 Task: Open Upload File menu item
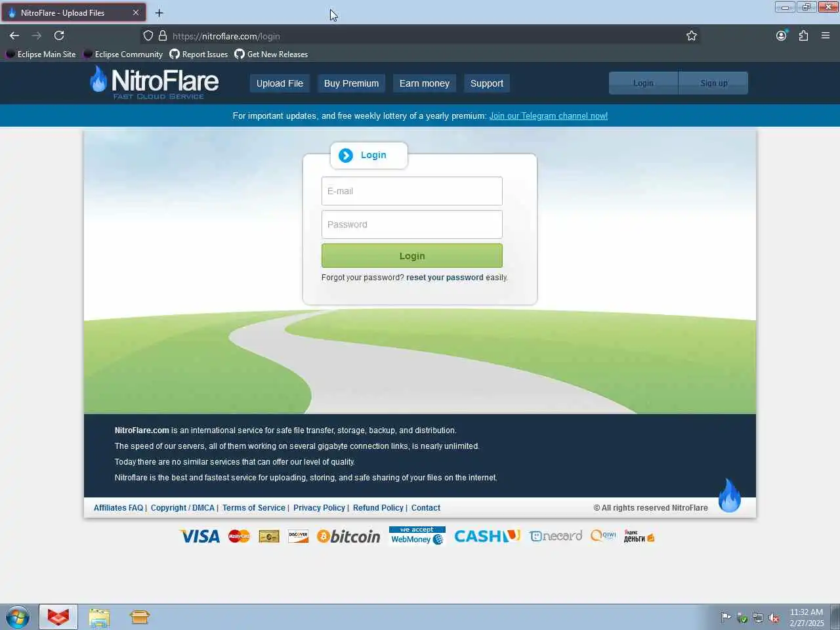[280, 83]
